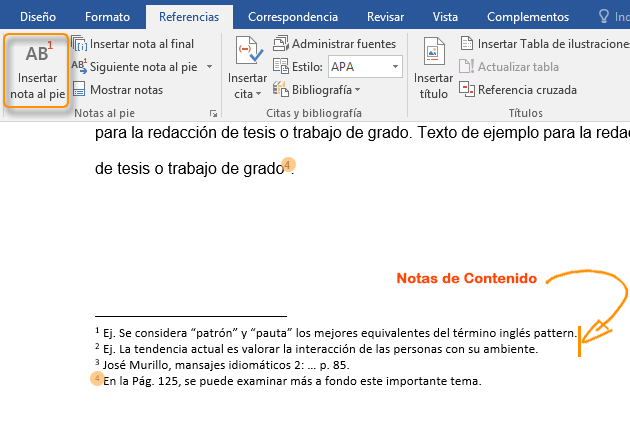Click the Actualizar tabla label
This screenshot has width=630, height=425.
click(x=518, y=67)
